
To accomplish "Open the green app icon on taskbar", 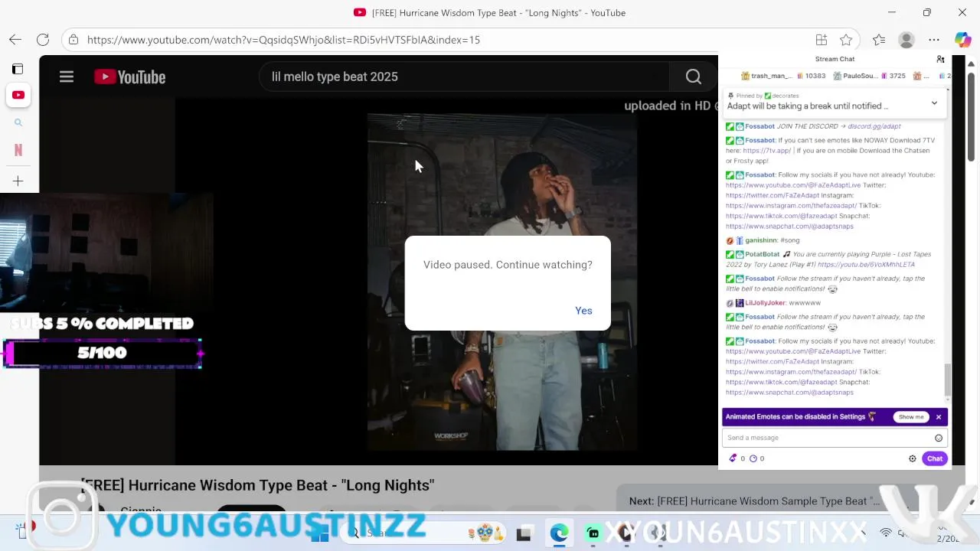I will [593, 533].
